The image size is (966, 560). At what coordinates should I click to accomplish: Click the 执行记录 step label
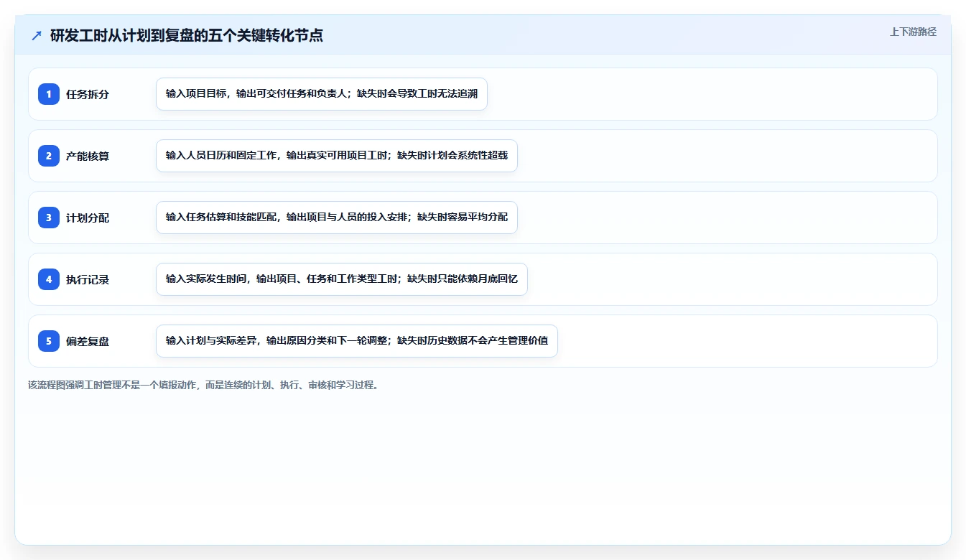pyautogui.click(x=88, y=279)
